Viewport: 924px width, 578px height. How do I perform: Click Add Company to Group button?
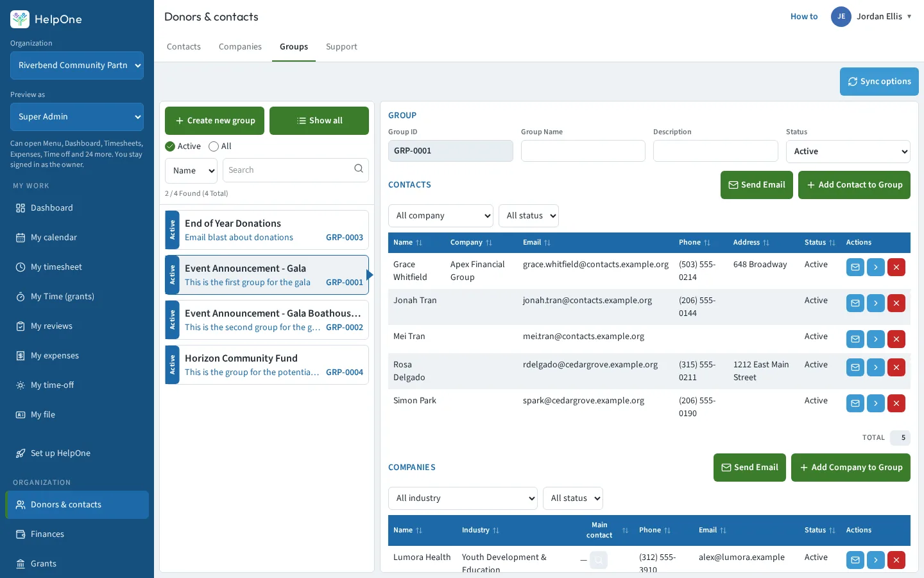[850, 468]
